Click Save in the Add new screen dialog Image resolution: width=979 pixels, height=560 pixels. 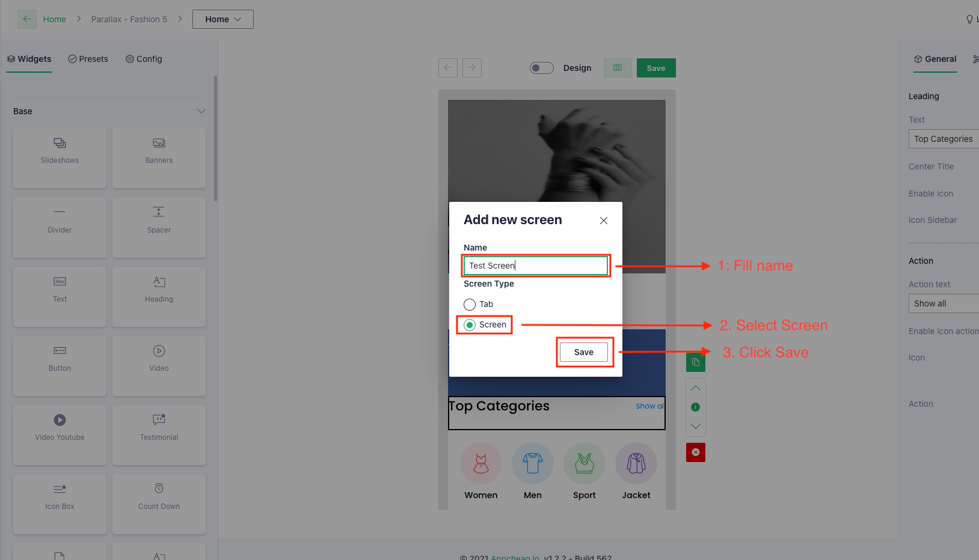pos(584,352)
